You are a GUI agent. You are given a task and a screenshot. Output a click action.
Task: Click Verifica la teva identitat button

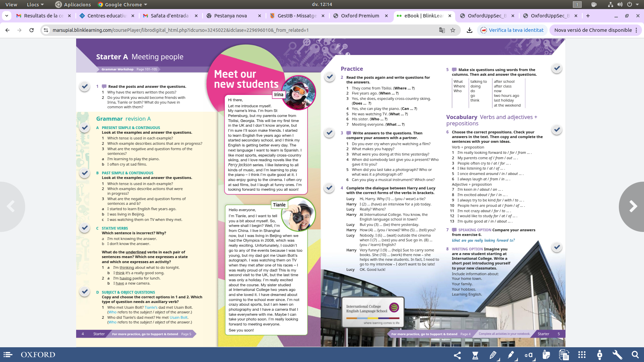pyautogui.click(x=512, y=30)
